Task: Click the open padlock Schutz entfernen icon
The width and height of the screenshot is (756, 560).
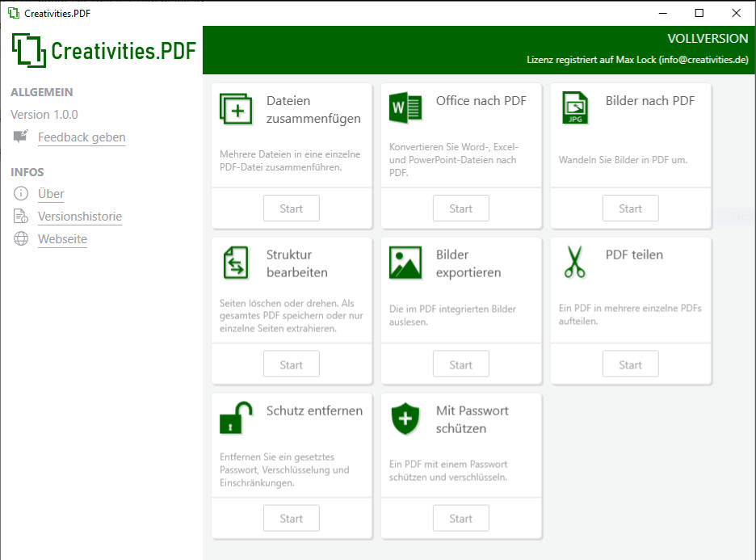Action: (x=236, y=418)
